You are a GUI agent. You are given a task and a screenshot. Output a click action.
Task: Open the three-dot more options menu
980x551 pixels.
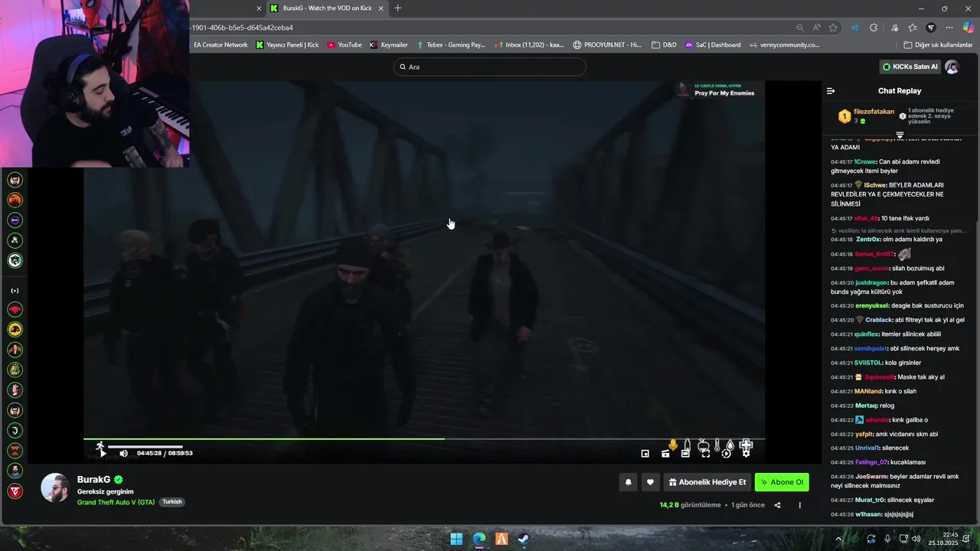click(799, 505)
